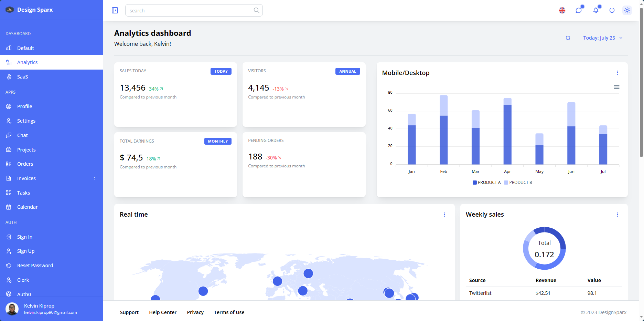The width and height of the screenshot is (644, 321).
Task: Click the Weekly sales donut chart
Action: (x=544, y=248)
